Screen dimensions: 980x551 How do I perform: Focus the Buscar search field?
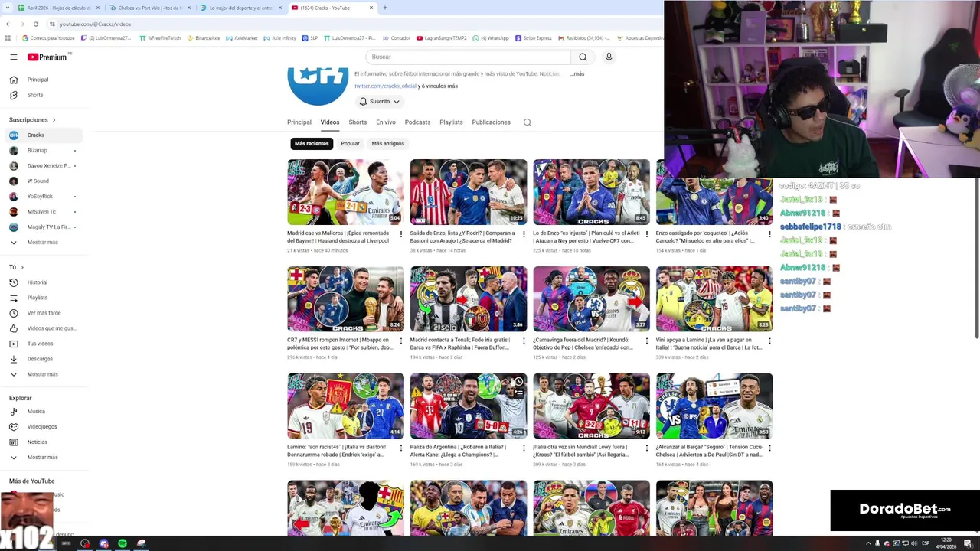pyautogui.click(x=469, y=57)
